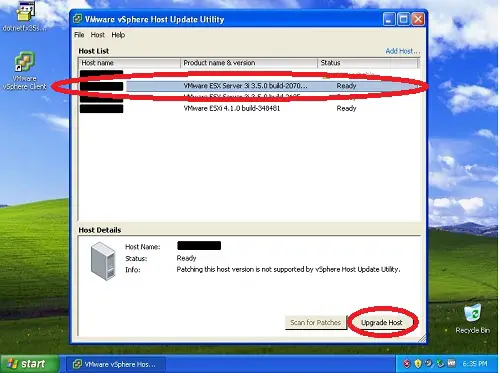Open the Help menu
500x373 pixels.
tap(118, 35)
